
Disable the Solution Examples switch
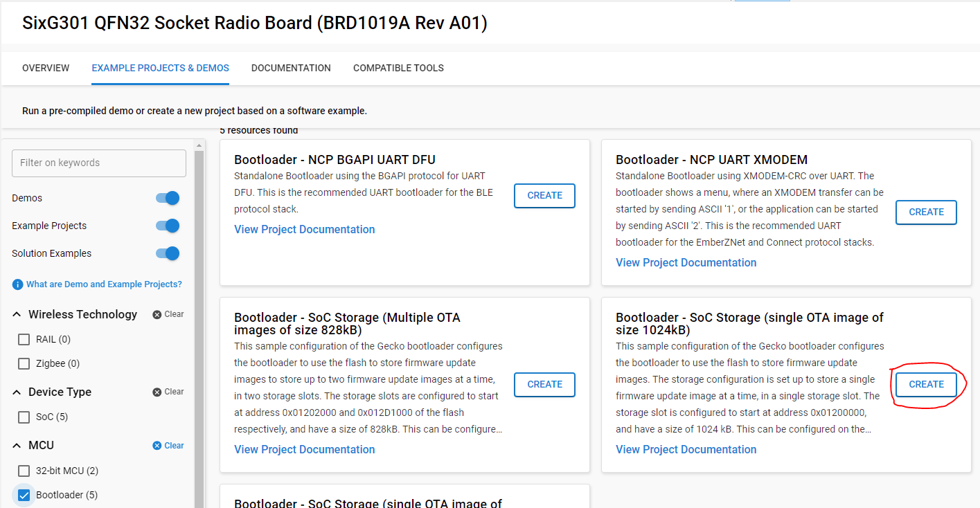tap(168, 253)
